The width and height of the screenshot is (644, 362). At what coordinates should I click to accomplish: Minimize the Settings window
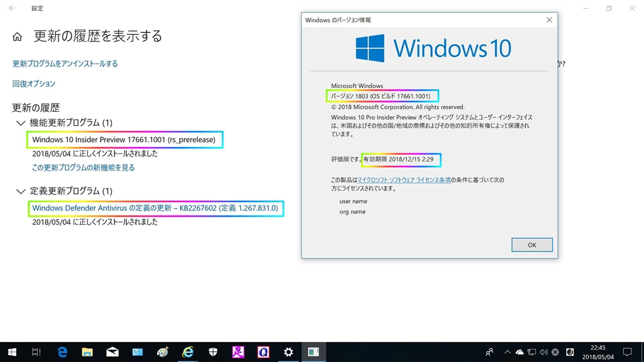click(586, 8)
